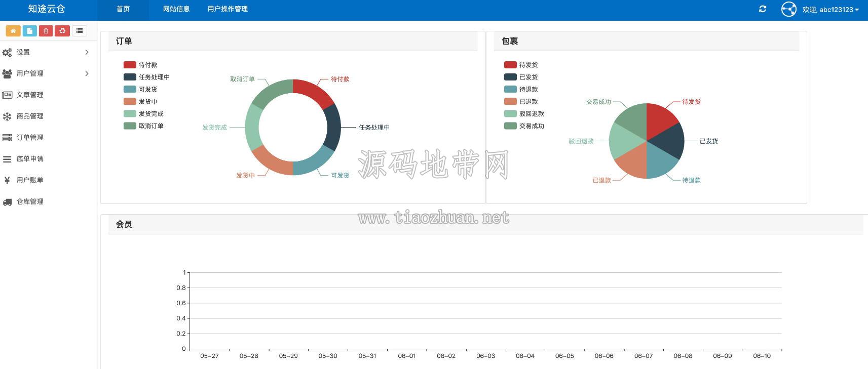868x369 pixels.
Task: Click the orange home shortcut button
Action: 13,31
